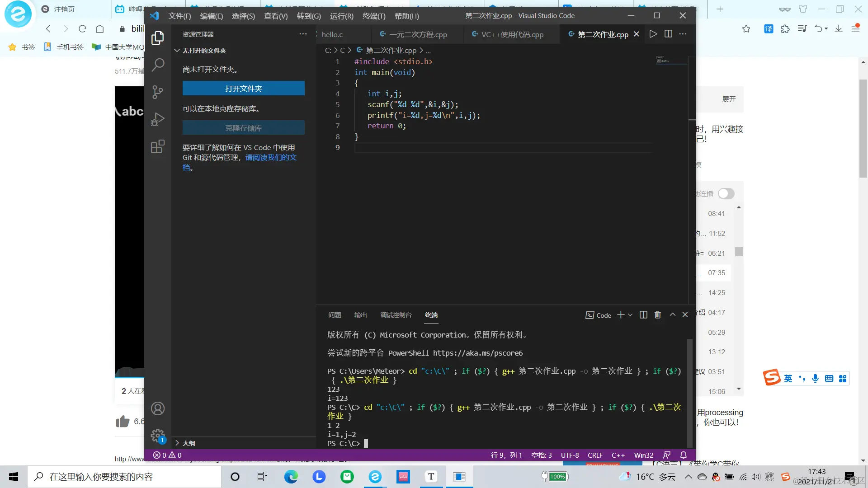Open the Extensions view

[x=157, y=147]
